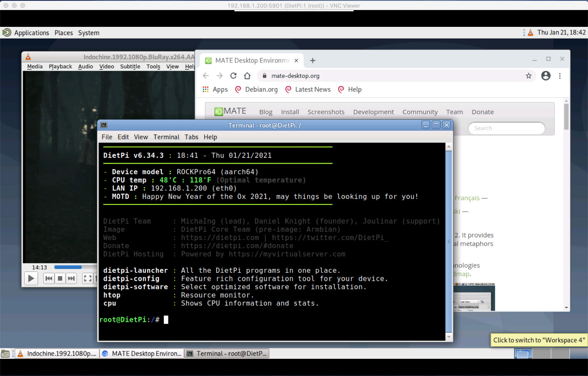This screenshot has width=588, height=376.
Task: Click the Terminal window menu icon
Action: tap(104, 125)
